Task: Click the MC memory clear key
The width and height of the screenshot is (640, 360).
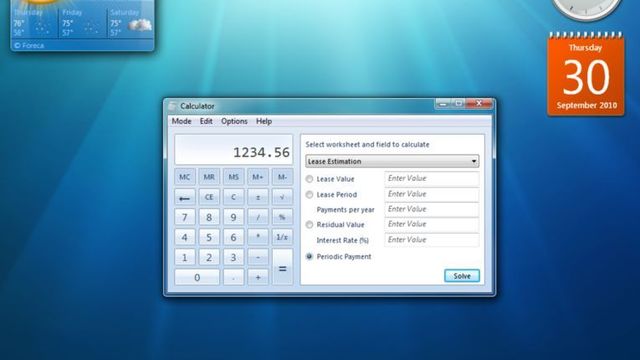Action: [184, 177]
